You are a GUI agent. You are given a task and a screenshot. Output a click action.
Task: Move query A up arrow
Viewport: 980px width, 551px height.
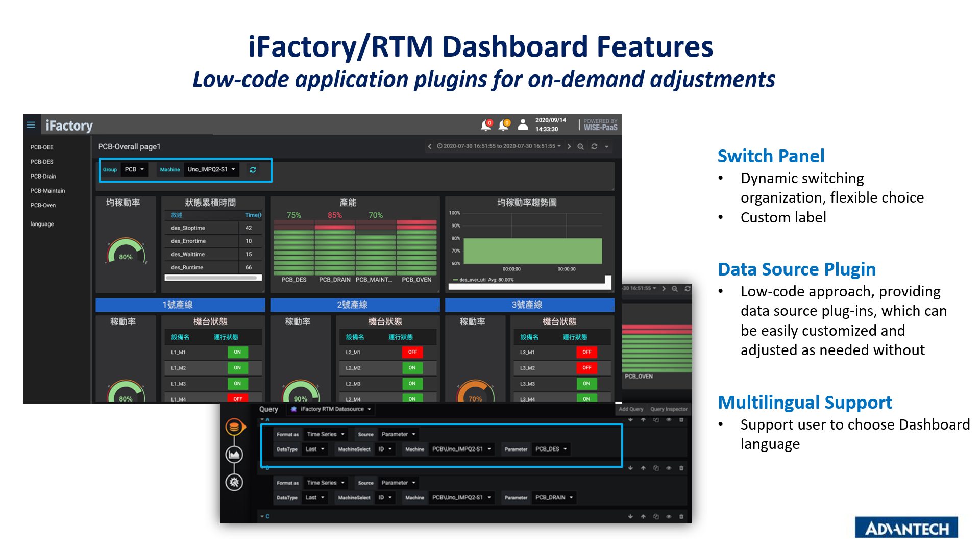click(x=643, y=420)
